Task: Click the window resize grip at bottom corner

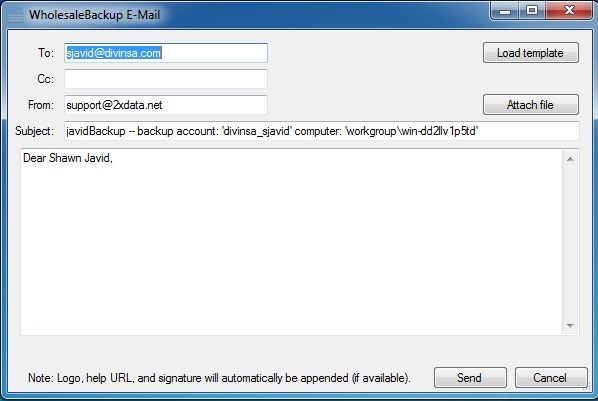Action: click(587, 388)
